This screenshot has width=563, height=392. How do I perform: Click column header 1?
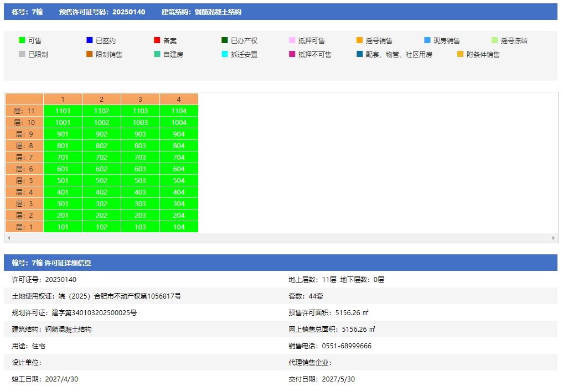pos(63,99)
